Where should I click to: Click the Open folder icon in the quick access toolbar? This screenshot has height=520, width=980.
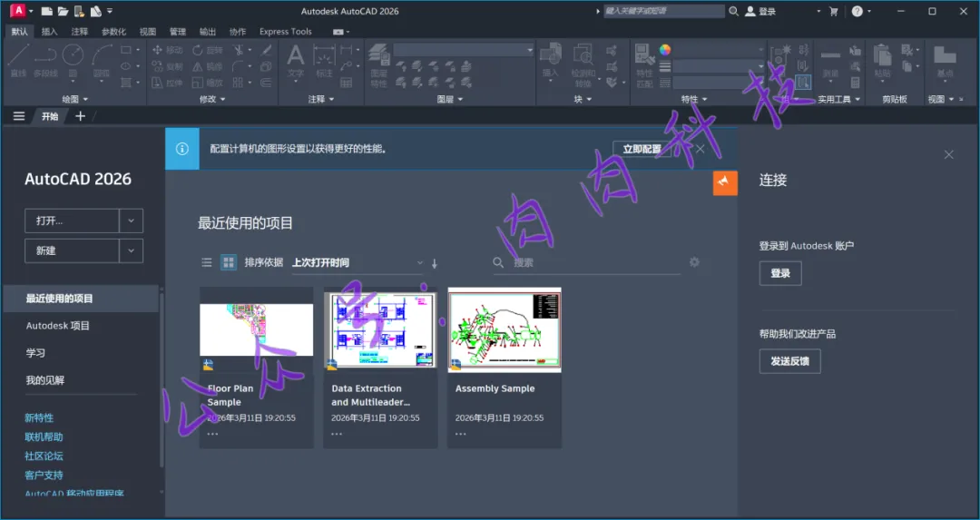click(63, 11)
